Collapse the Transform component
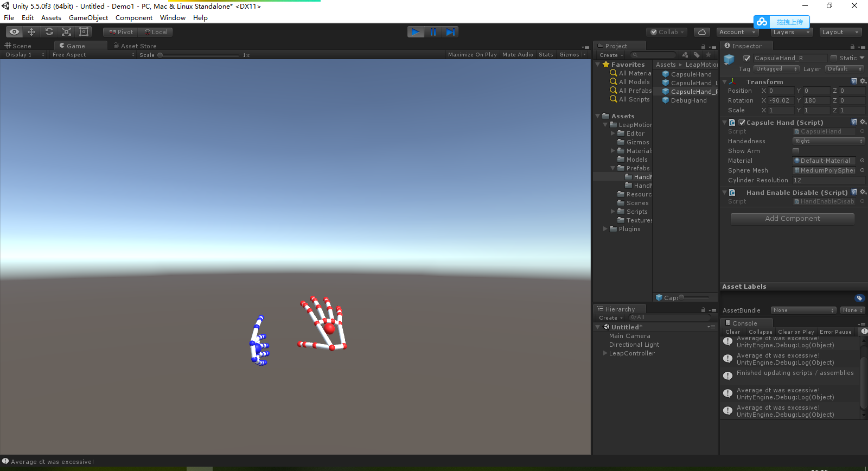The image size is (868, 471). pyautogui.click(x=724, y=81)
